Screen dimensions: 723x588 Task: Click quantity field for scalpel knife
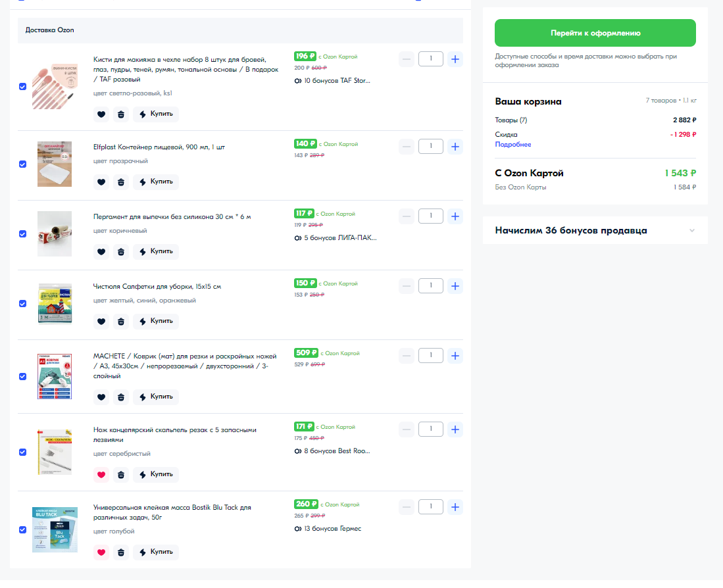[x=431, y=429]
